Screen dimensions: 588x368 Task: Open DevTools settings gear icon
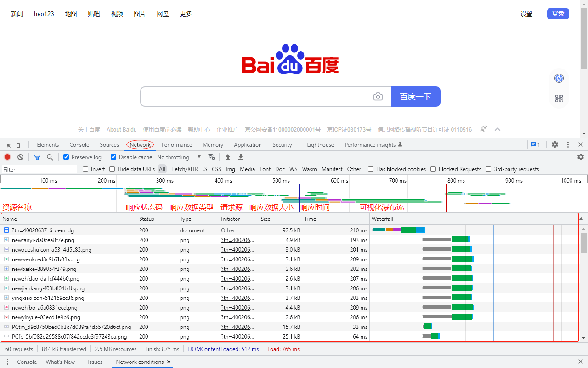555,144
